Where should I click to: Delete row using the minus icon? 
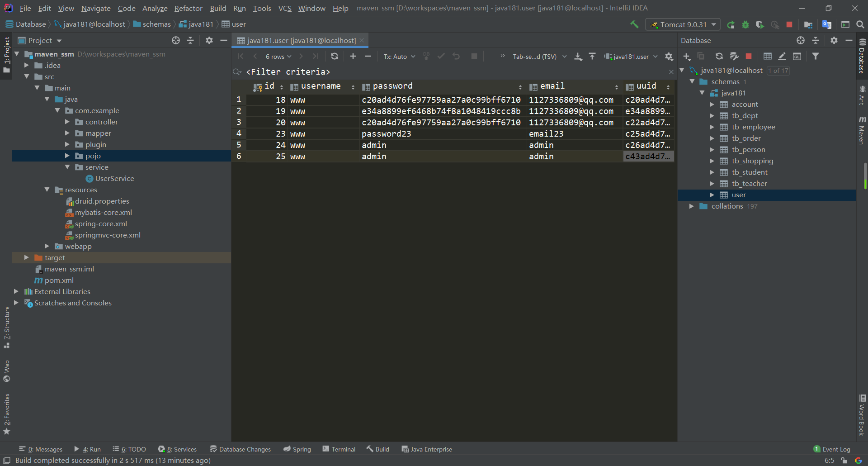[368, 56]
